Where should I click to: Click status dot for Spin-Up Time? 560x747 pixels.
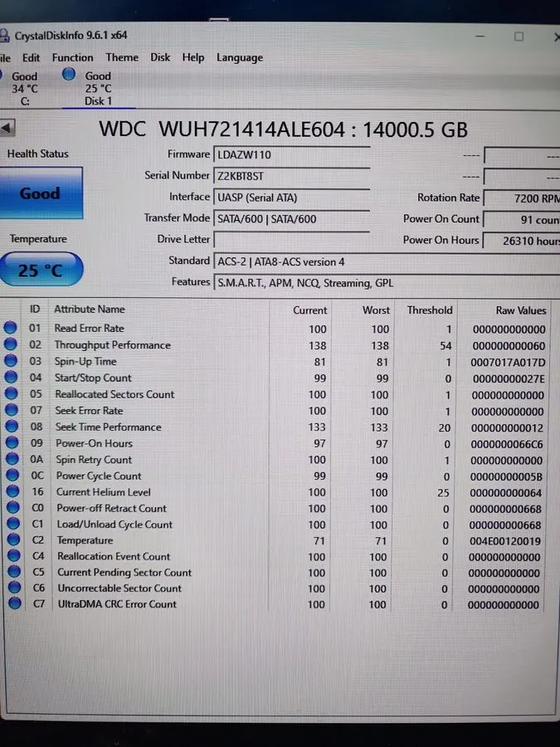pyautogui.click(x=11, y=360)
